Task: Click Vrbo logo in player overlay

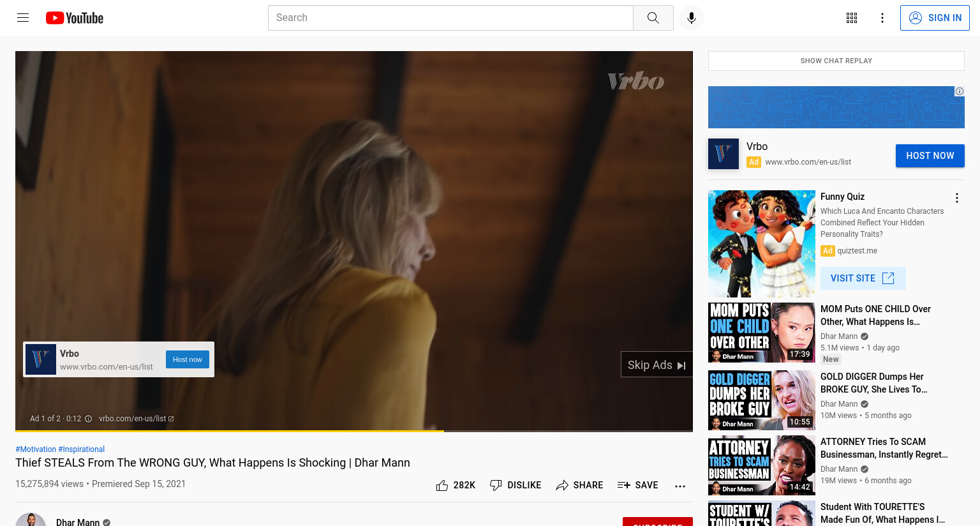Action: [x=41, y=359]
